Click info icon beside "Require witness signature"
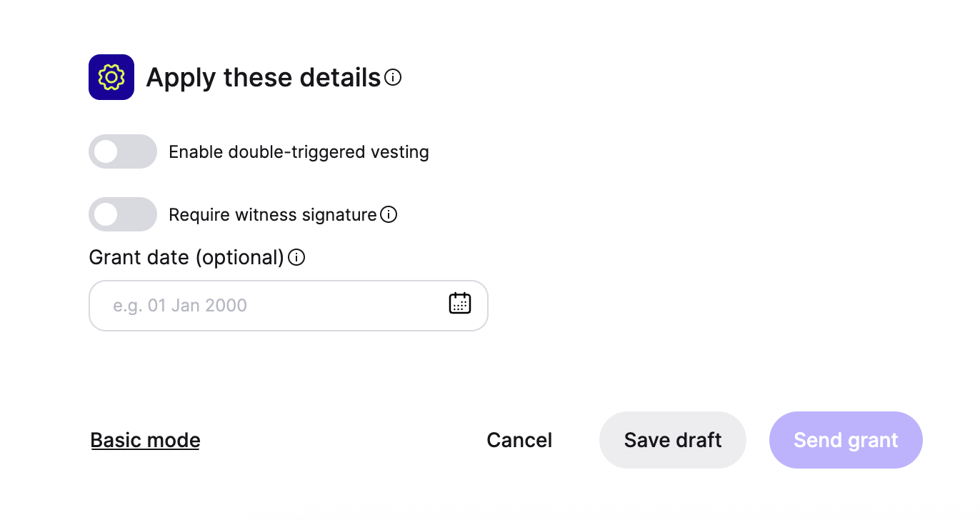Image resolution: width=980 pixels, height=520 pixels. click(x=389, y=214)
